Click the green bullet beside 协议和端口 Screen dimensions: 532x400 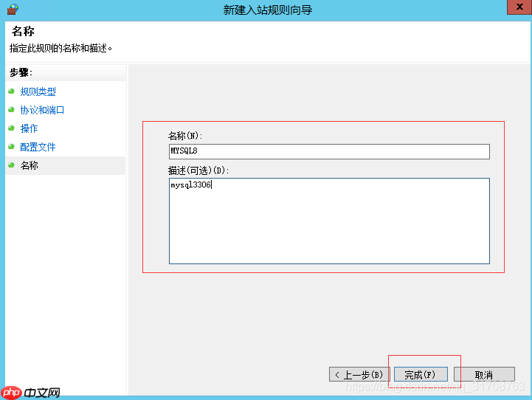click(x=11, y=109)
